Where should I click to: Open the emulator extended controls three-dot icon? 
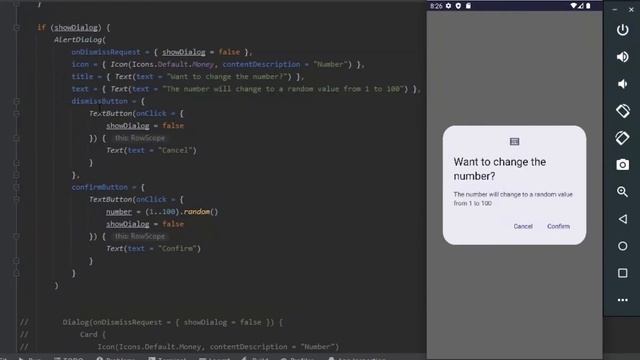(x=622, y=300)
